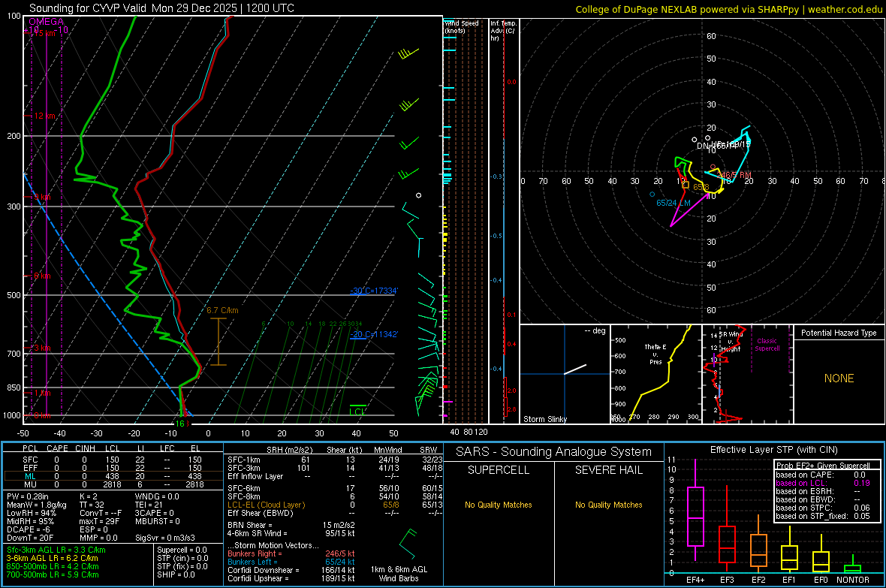Click the TEI = 21 value

(149, 505)
